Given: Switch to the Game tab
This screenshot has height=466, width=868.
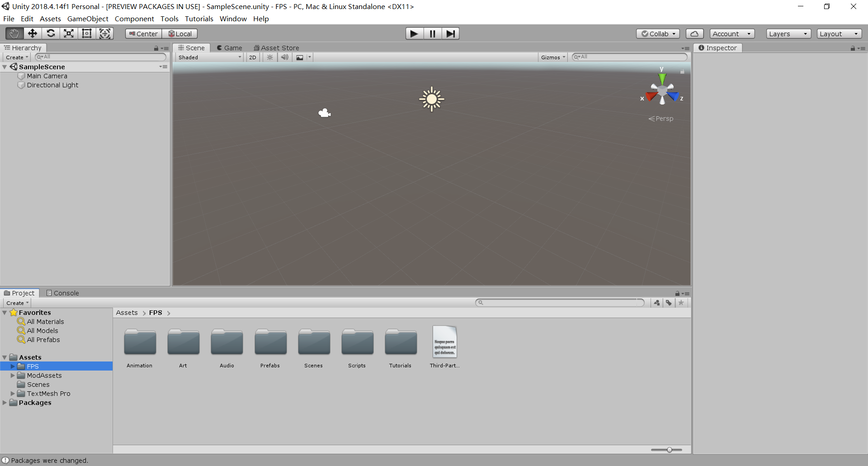Looking at the screenshot, I should click(230, 48).
